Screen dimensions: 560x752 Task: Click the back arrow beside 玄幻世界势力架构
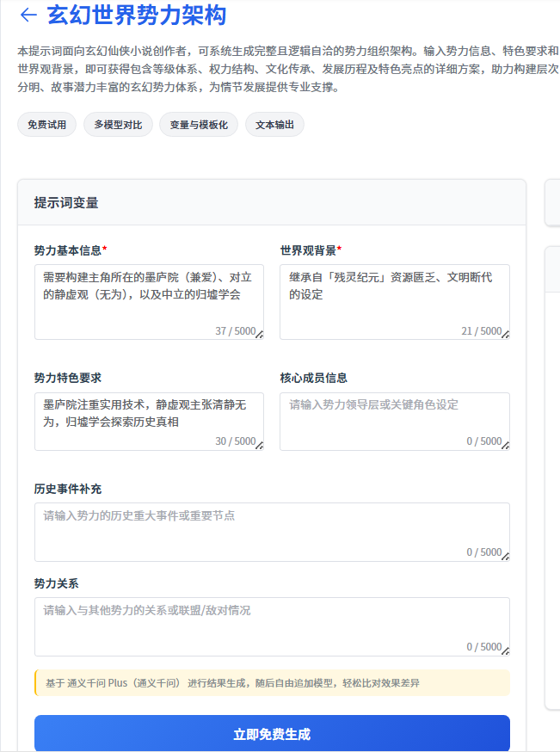[x=28, y=15]
